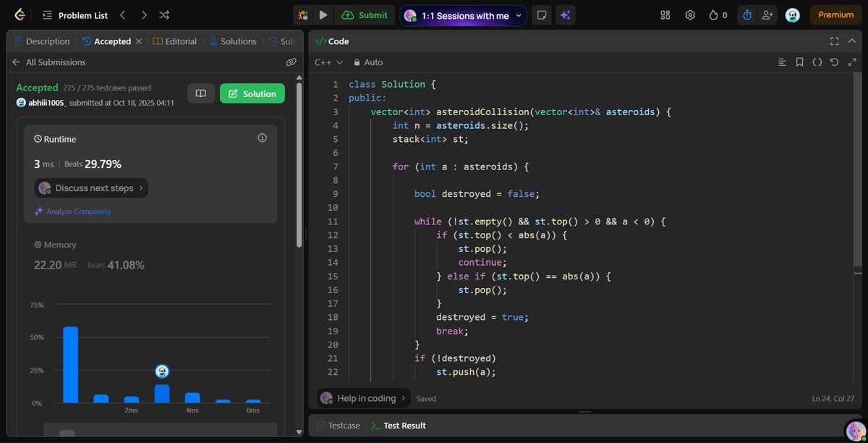Expand Discuss next steps
Viewport: 868px width, 443px height.
91,188
